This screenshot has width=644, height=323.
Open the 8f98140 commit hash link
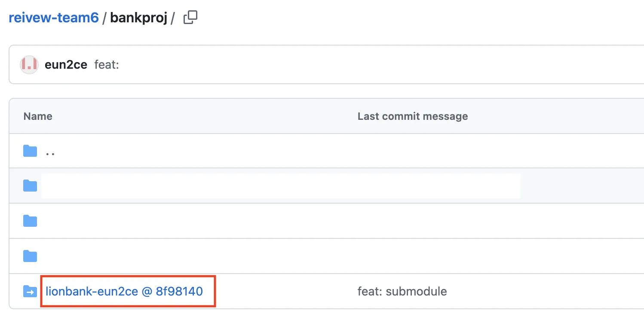pos(179,291)
